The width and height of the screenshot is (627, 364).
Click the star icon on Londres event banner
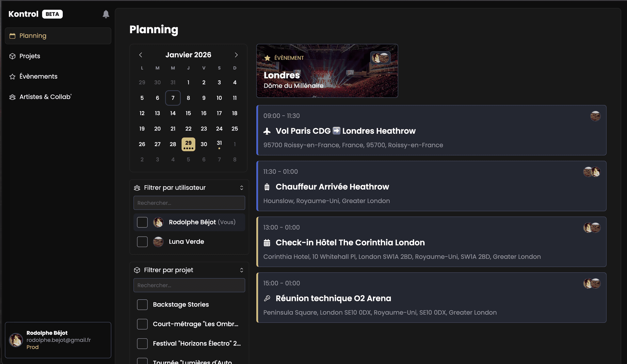[267, 58]
